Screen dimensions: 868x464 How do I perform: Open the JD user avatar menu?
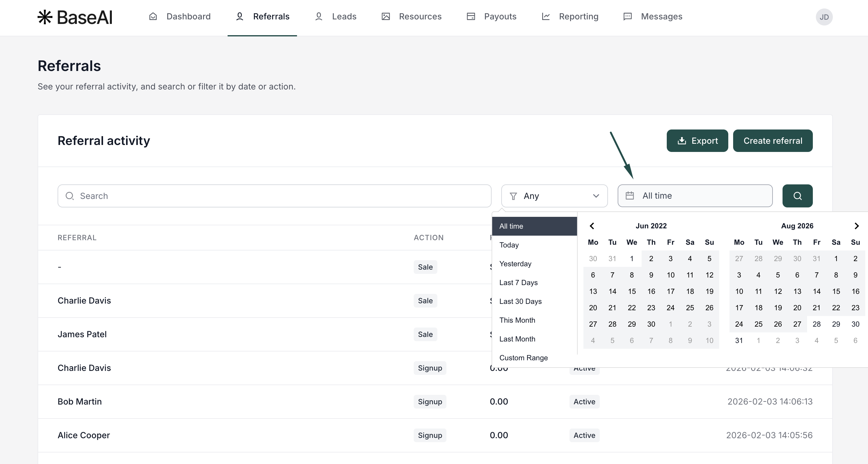coord(824,17)
